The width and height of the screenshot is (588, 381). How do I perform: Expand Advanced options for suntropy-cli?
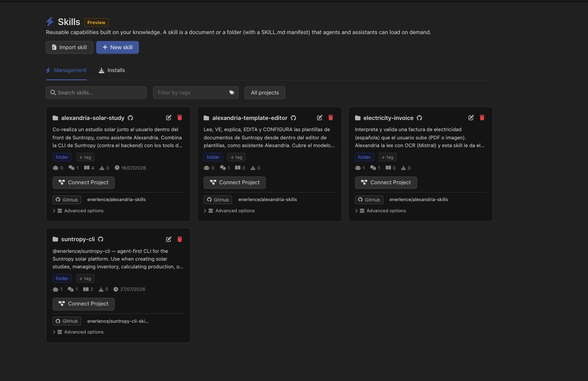click(x=78, y=332)
